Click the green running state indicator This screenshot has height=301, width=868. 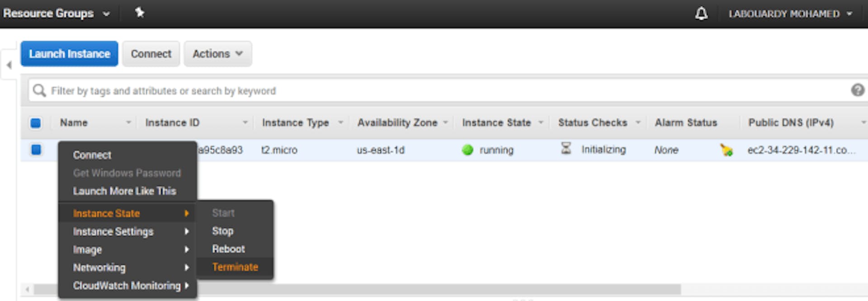467,150
